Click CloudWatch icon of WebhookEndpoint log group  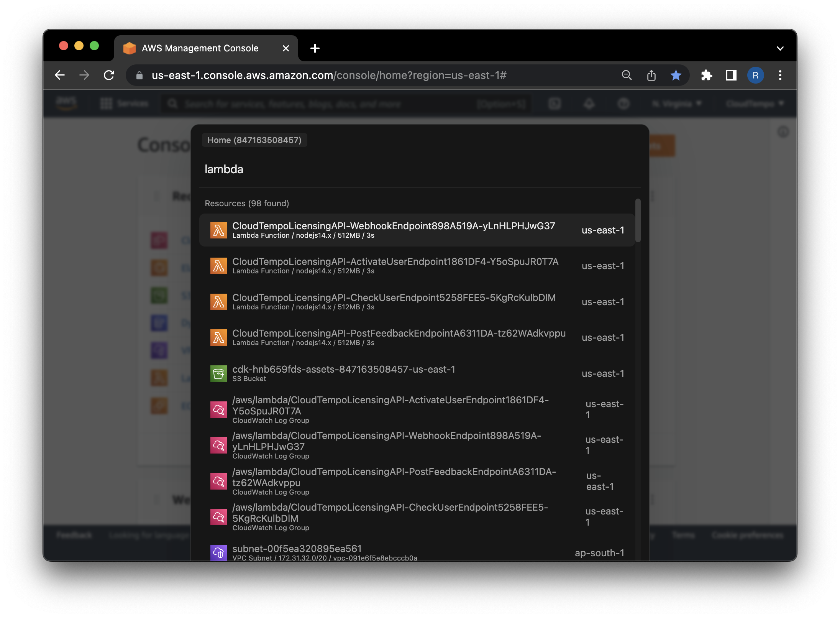tap(218, 445)
